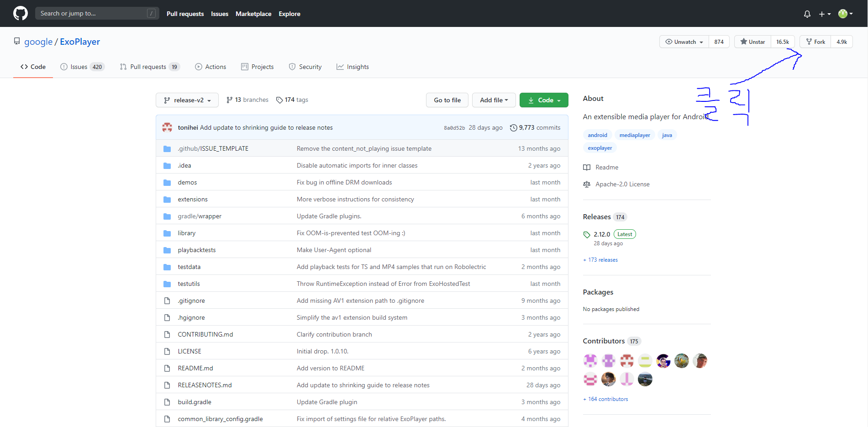This screenshot has width=868, height=427.
Task: Go to the Actions tab
Action: 210,67
